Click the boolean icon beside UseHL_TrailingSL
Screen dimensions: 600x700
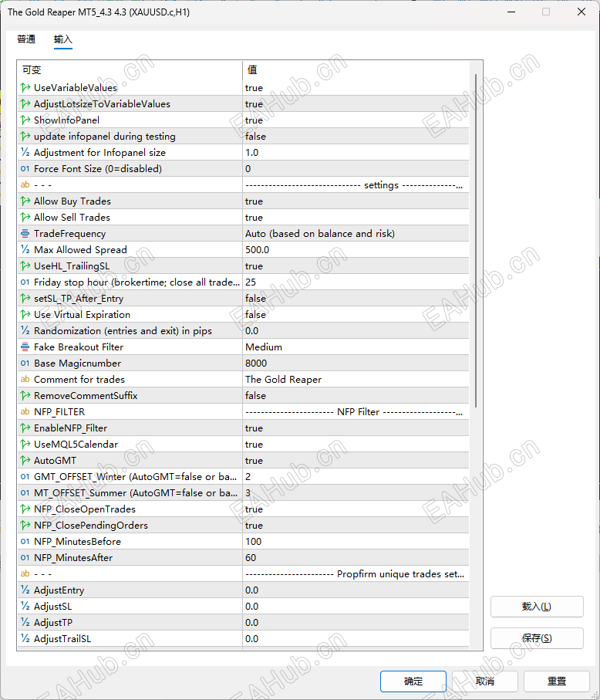pos(25,266)
